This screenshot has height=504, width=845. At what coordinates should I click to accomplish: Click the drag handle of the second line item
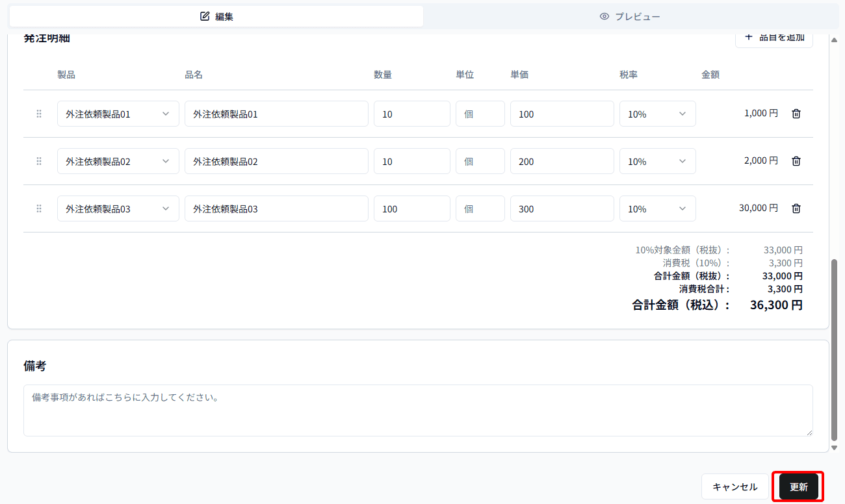(x=38, y=160)
